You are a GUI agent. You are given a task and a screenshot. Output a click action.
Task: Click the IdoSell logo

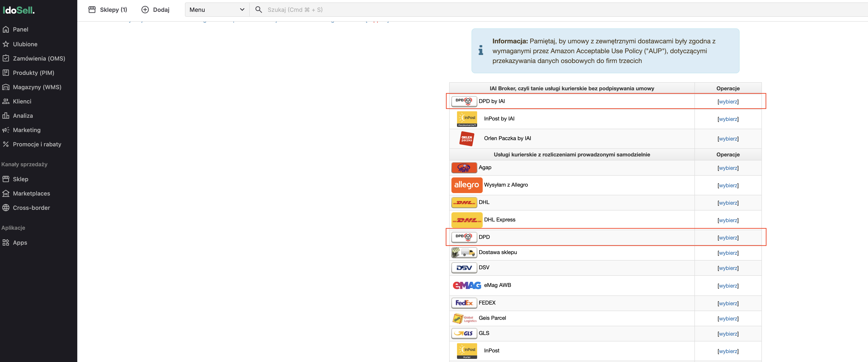point(19,10)
